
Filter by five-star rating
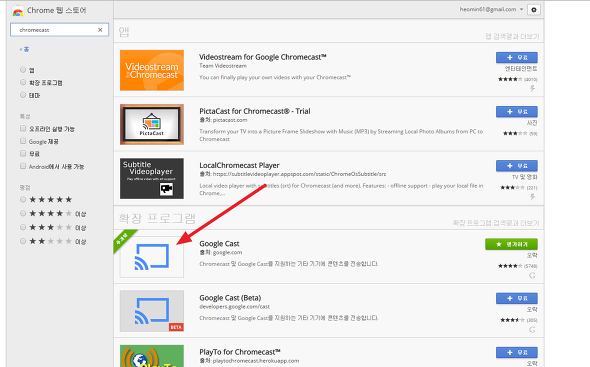23,199
